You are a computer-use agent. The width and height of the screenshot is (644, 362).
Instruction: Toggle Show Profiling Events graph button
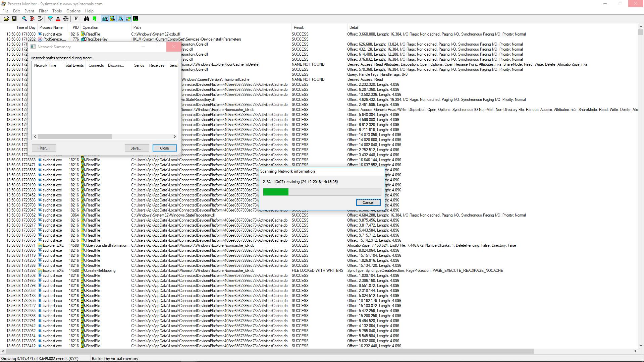pyautogui.click(x=136, y=19)
